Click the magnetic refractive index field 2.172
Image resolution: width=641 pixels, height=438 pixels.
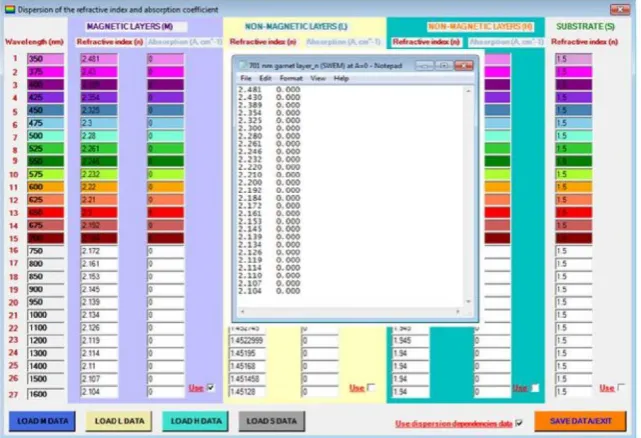point(99,251)
